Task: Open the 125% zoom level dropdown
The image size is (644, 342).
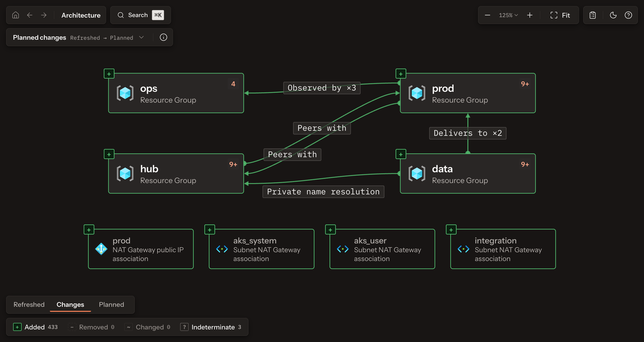Action: point(508,15)
